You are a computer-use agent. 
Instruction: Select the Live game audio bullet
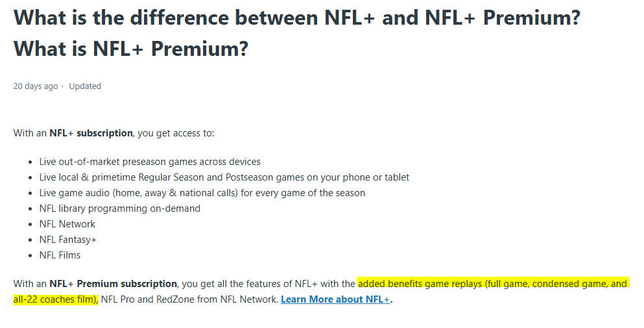coord(202,193)
